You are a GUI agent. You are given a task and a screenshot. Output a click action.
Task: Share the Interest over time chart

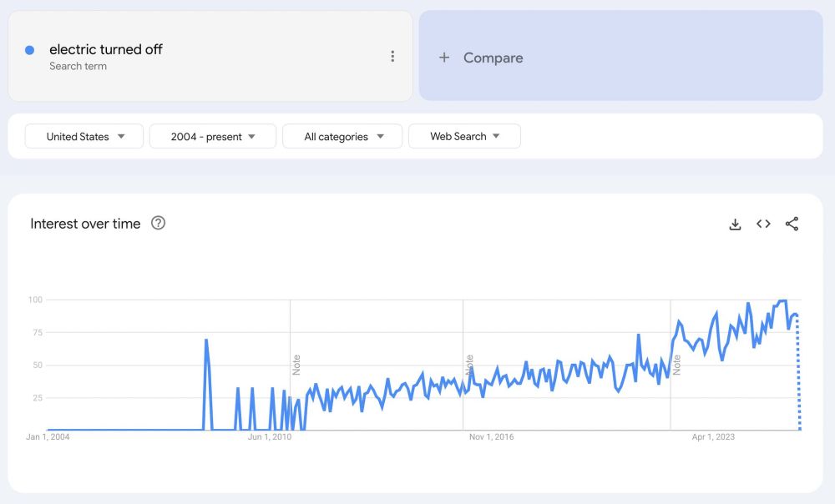792,224
